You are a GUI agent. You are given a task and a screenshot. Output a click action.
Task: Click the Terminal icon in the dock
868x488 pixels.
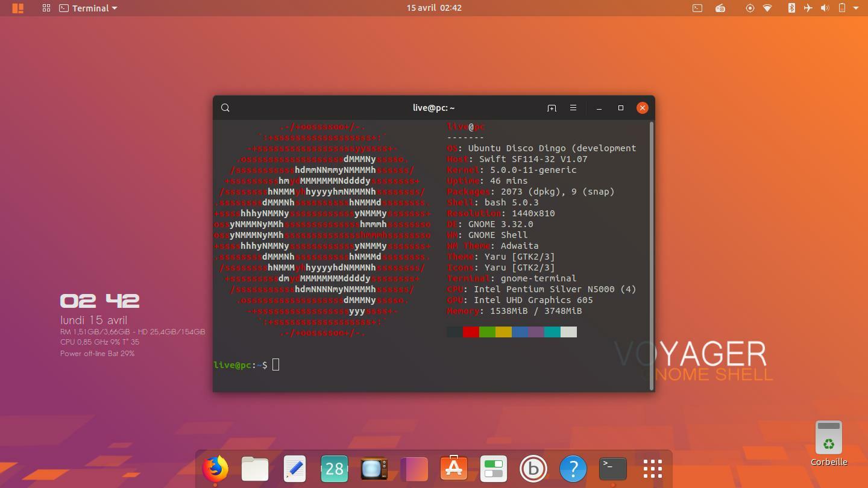coord(613,469)
